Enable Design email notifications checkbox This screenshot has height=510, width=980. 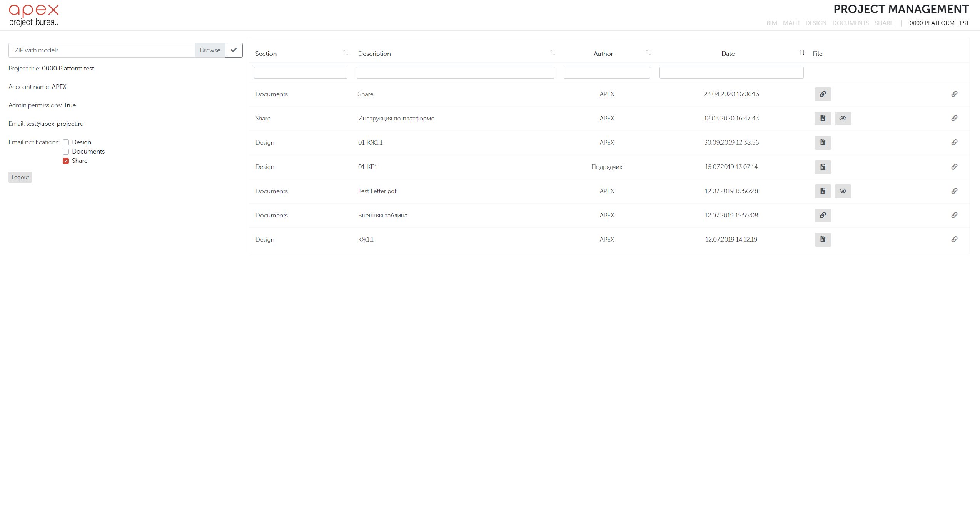[x=66, y=142]
